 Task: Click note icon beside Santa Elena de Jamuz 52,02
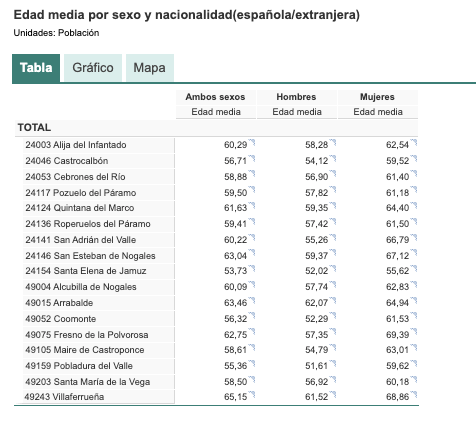(x=333, y=269)
